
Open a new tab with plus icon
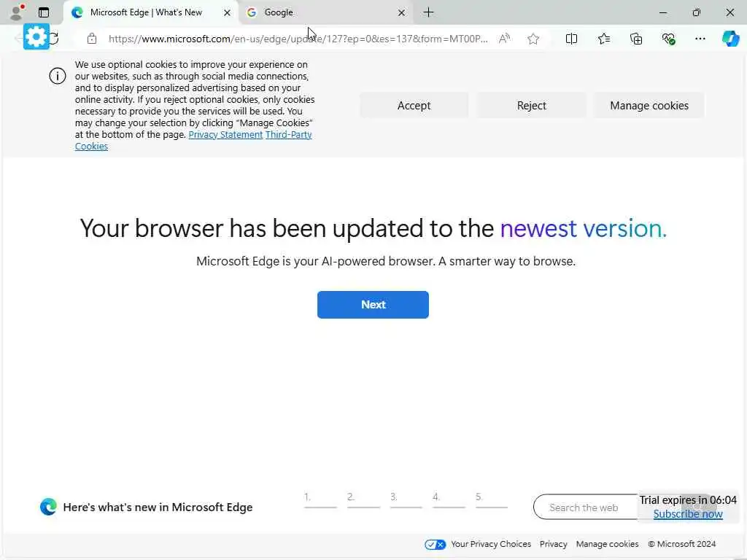[x=428, y=12]
